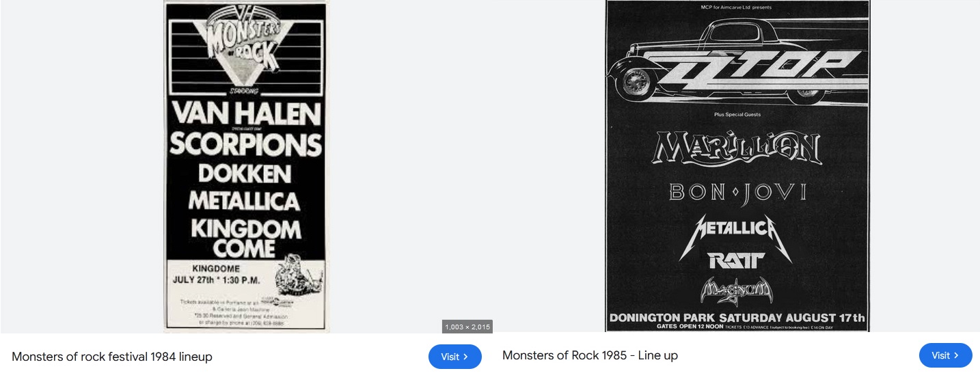The image size is (980, 384).
Task: Click the ZZ Top hot rod car logo
Action: 737,60
